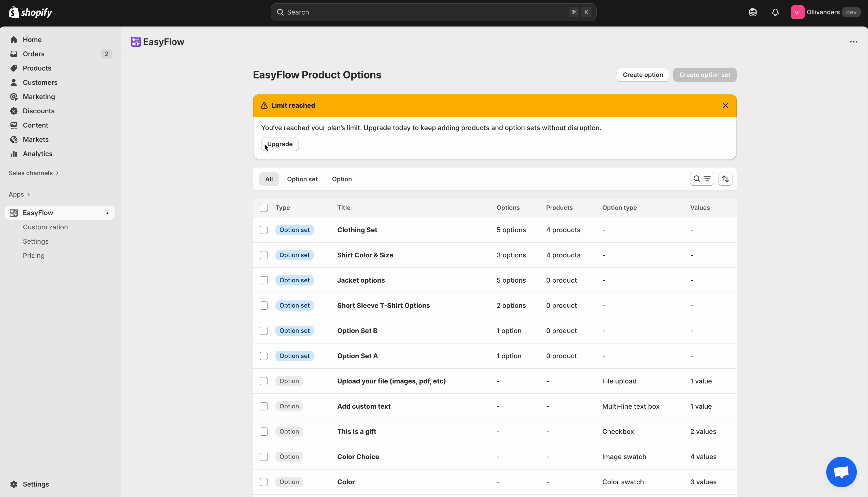Toggle the select-all header checkbox
The width and height of the screenshot is (868, 497).
point(264,208)
